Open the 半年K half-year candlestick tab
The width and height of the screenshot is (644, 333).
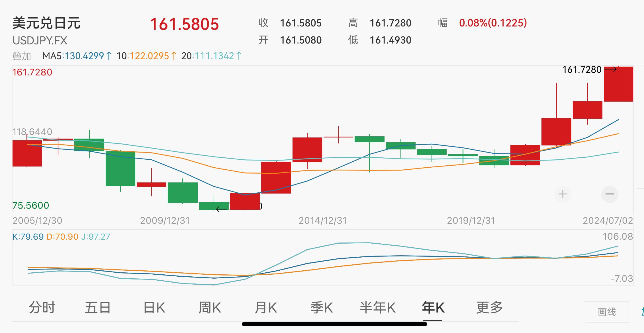378,308
